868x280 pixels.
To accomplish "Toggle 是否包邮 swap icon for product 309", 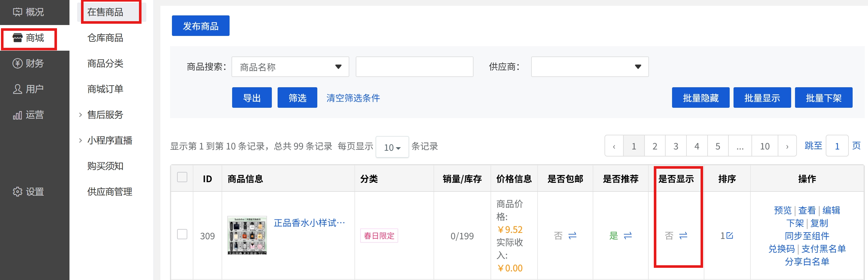I will 572,235.
